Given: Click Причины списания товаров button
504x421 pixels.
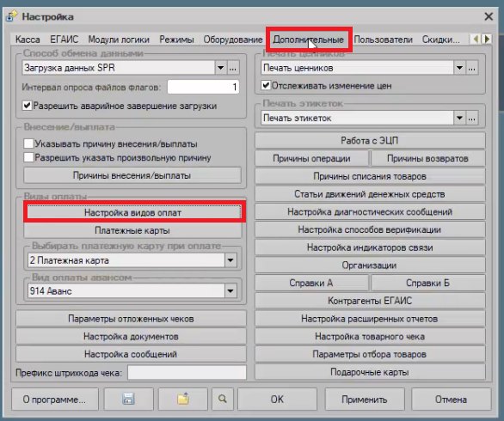Looking at the screenshot, I should coord(370,176).
